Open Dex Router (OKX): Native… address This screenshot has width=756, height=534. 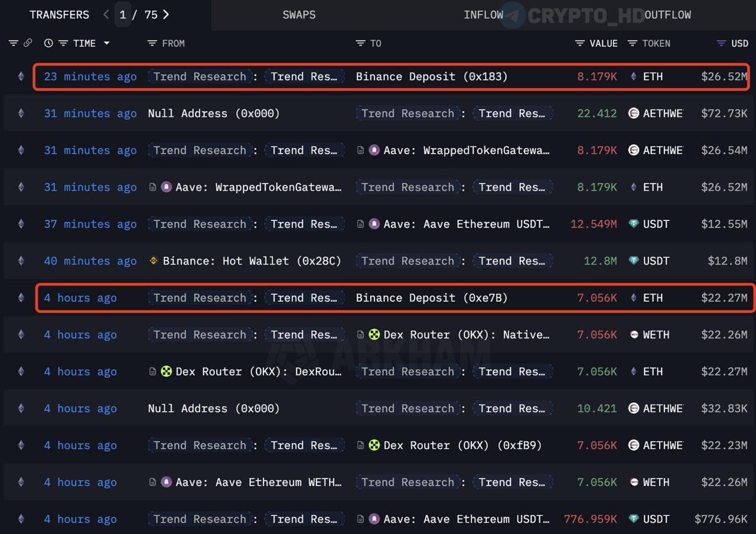[x=467, y=334]
